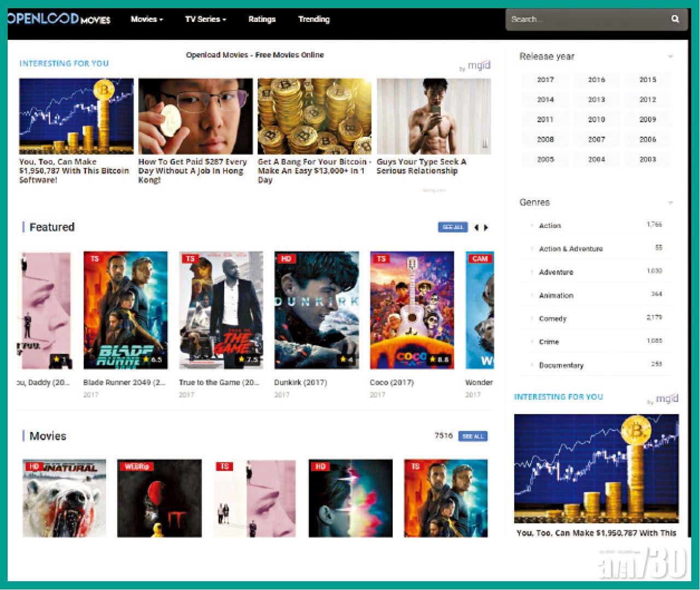Open the TV Series dropdown menu
This screenshot has height=590, width=700.
point(205,19)
